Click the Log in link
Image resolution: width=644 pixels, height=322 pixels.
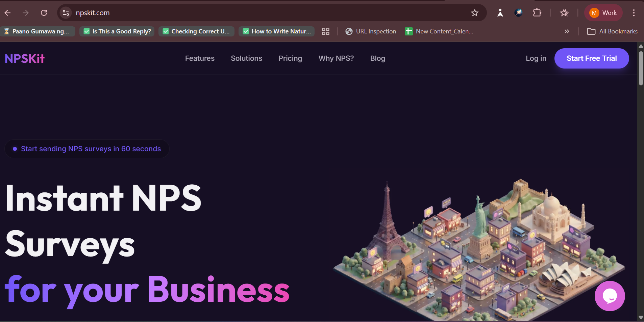point(536,58)
